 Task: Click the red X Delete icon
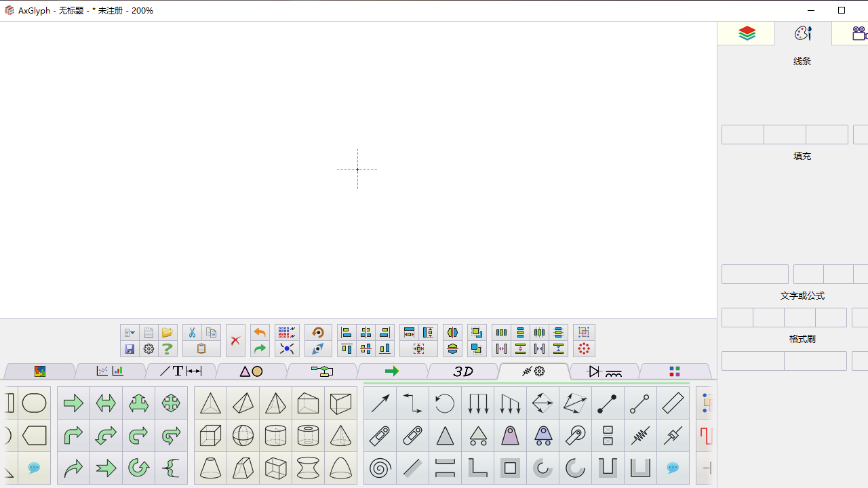pyautogui.click(x=235, y=341)
